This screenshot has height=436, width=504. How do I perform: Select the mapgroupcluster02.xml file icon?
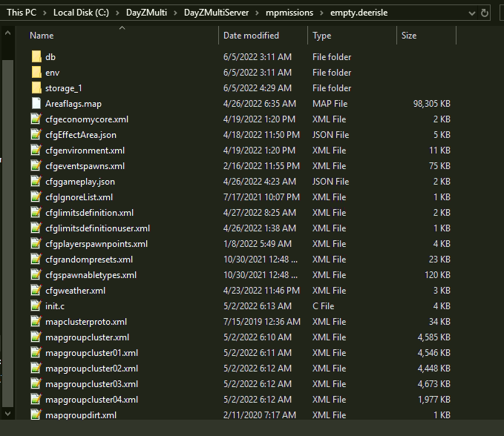[x=36, y=369]
